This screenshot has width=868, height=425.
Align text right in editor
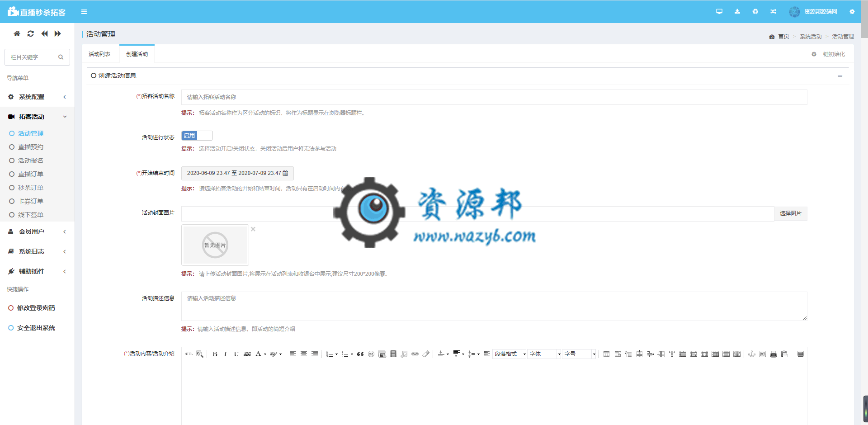[x=315, y=354]
